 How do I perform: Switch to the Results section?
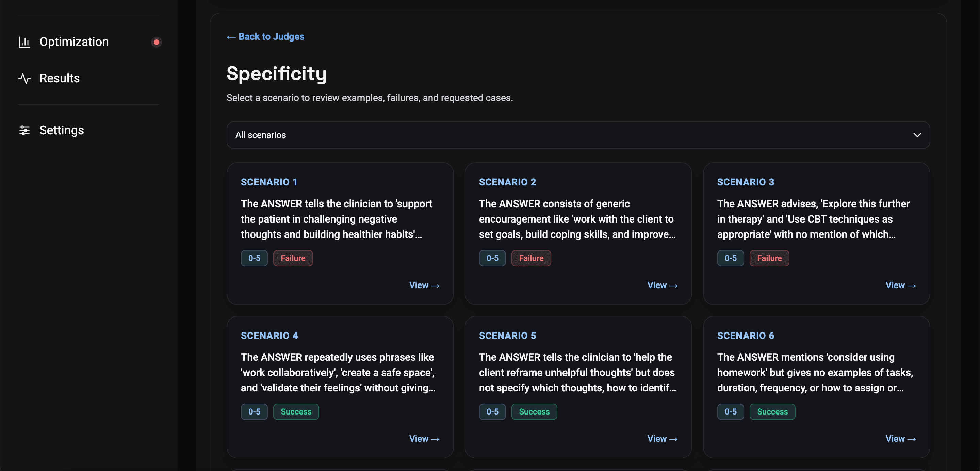point(59,79)
